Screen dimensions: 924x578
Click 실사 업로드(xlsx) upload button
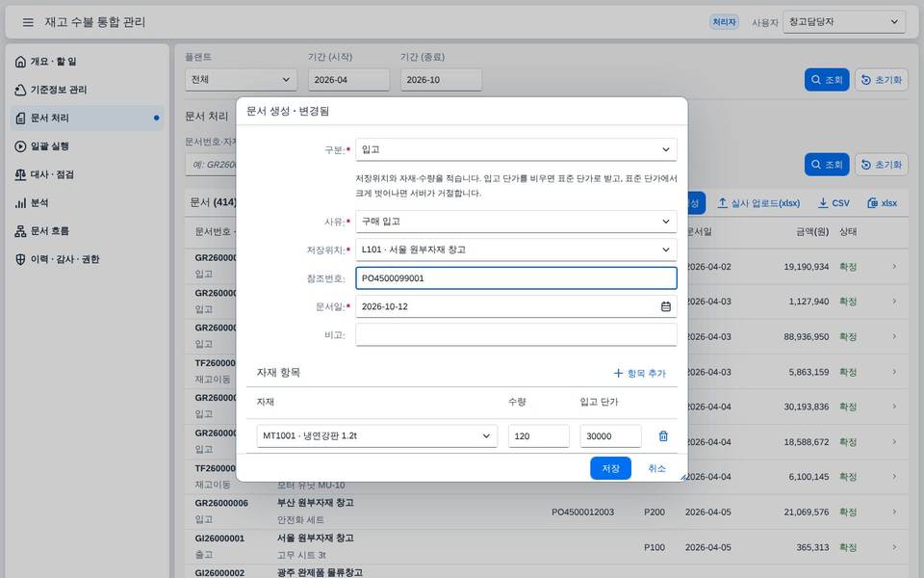(757, 203)
